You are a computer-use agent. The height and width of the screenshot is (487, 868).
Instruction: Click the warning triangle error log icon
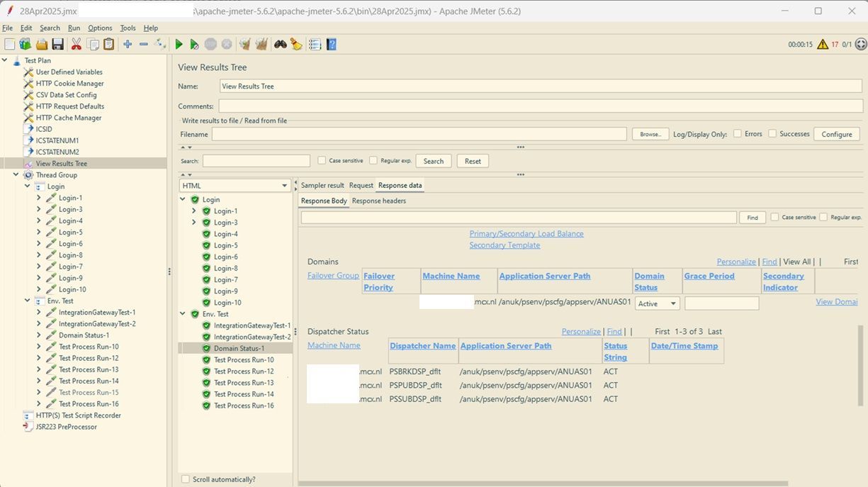pyautogui.click(x=823, y=44)
